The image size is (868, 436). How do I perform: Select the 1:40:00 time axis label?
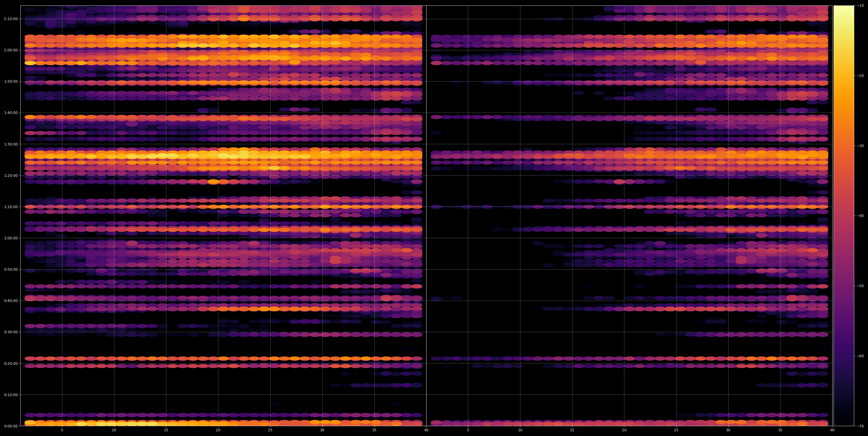pyautogui.click(x=11, y=113)
